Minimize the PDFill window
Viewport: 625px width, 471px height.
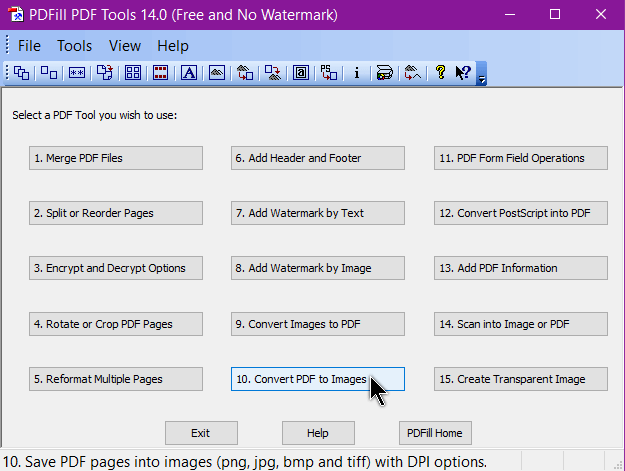pos(510,15)
